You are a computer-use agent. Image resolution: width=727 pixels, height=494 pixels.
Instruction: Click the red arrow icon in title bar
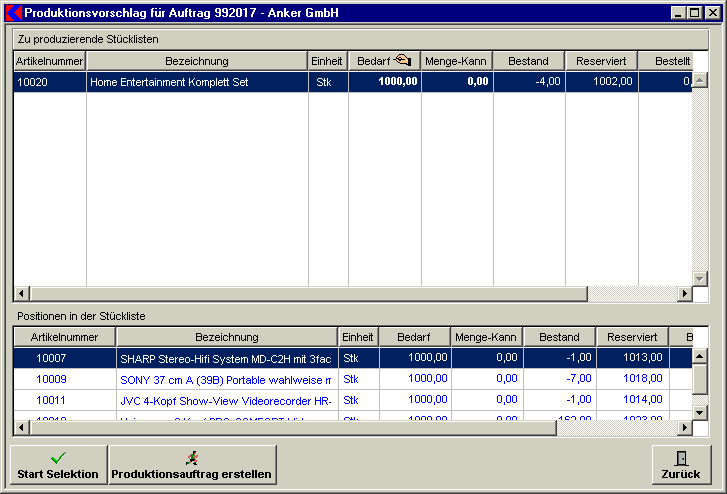point(14,13)
